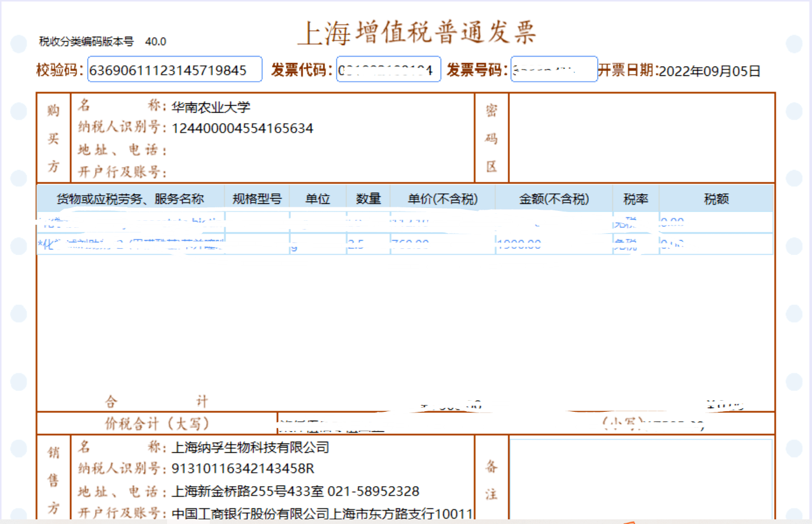This screenshot has height=524, width=812.
Task: Click the 数量 column header
Action: click(368, 199)
